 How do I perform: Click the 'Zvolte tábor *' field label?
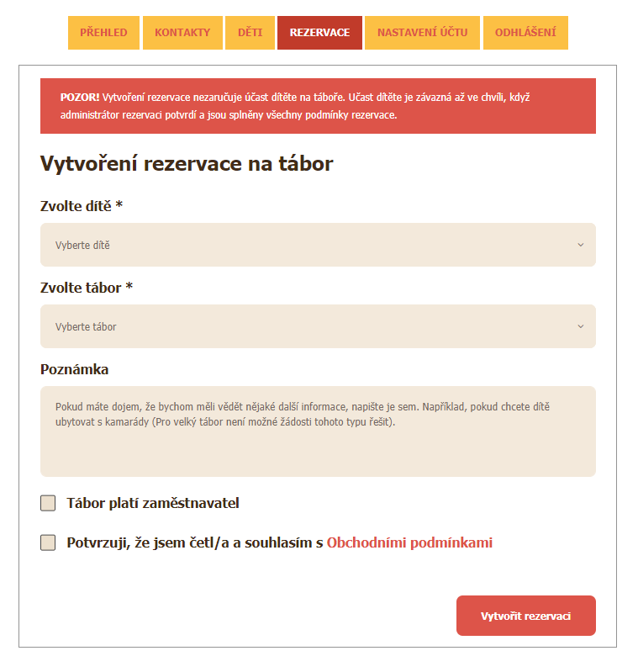point(87,288)
